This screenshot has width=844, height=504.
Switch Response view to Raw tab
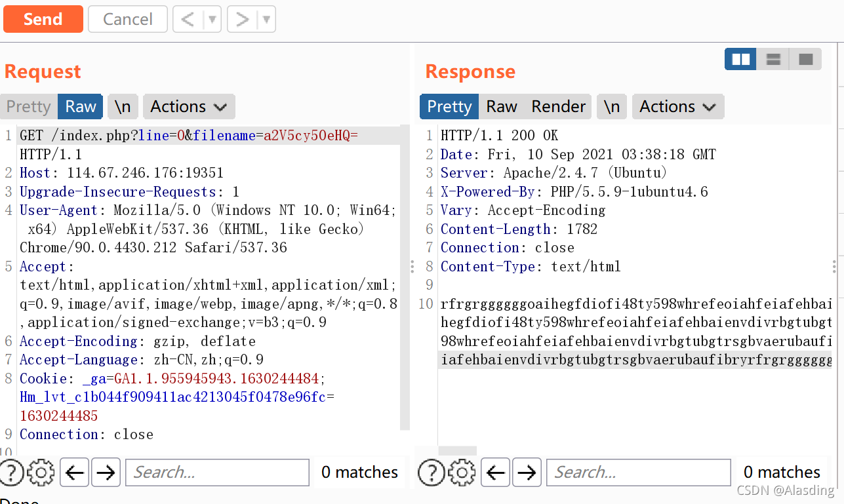point(502,106)
